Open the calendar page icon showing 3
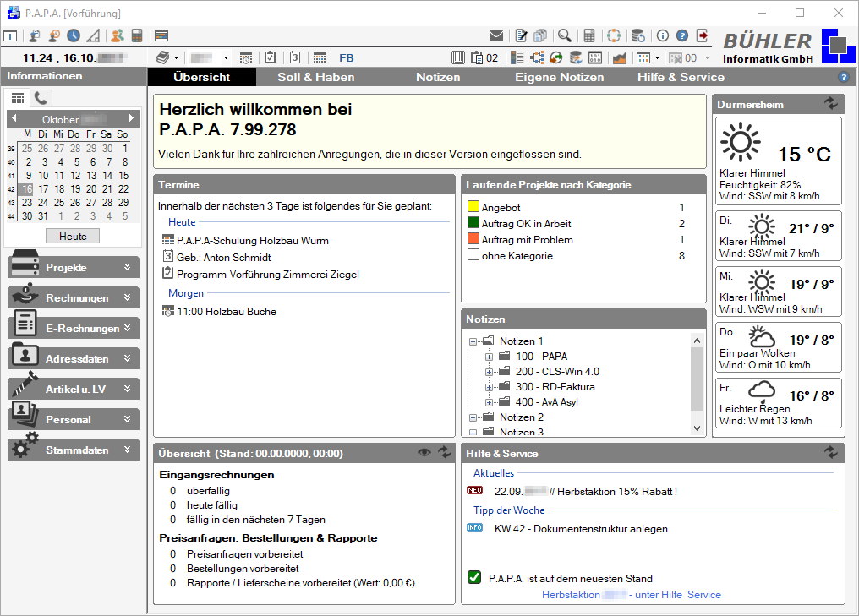Image resolution: width=859 pixels, height=616 pixels. point(295,57)
